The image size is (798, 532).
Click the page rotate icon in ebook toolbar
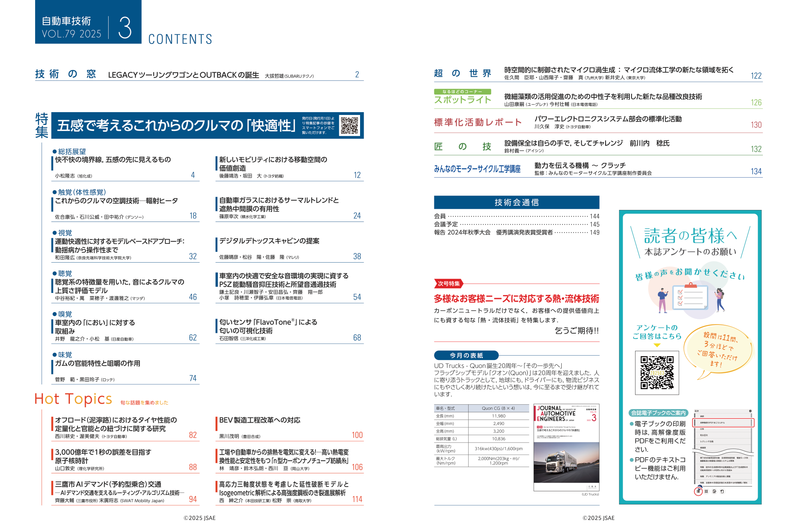coord(722,491)
